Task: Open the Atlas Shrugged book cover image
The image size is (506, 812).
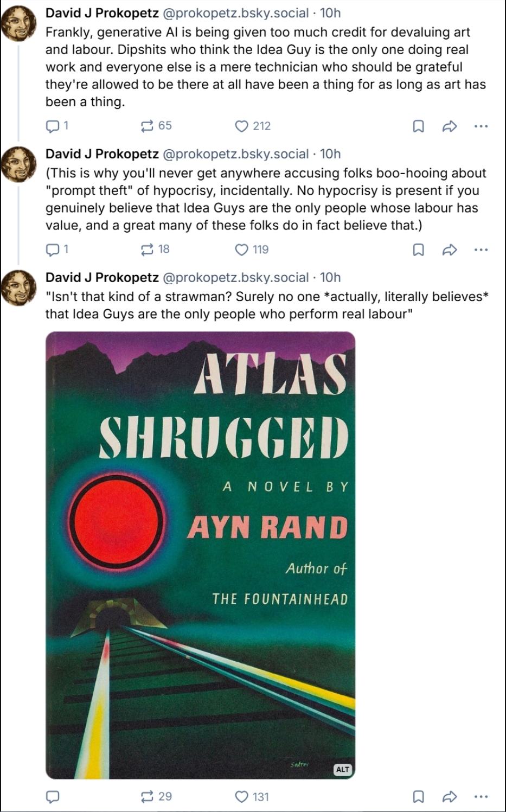Action: tap(200, 555)
